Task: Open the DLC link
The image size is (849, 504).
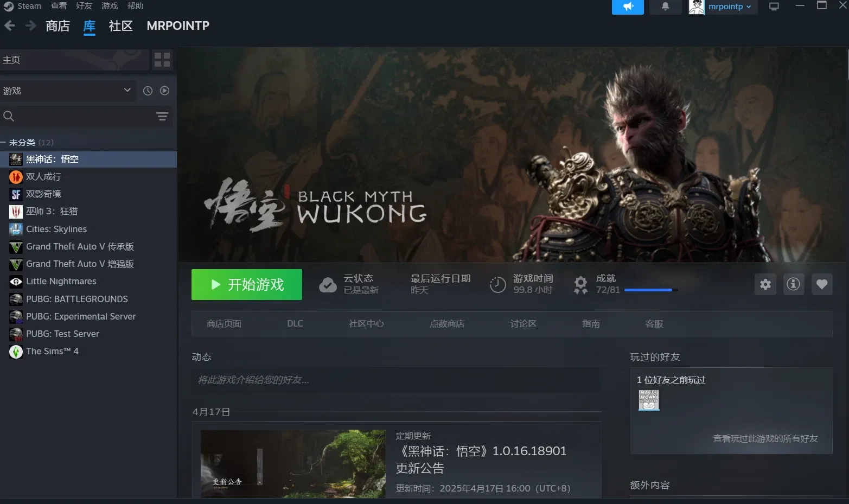Action: tap(295, 323)
